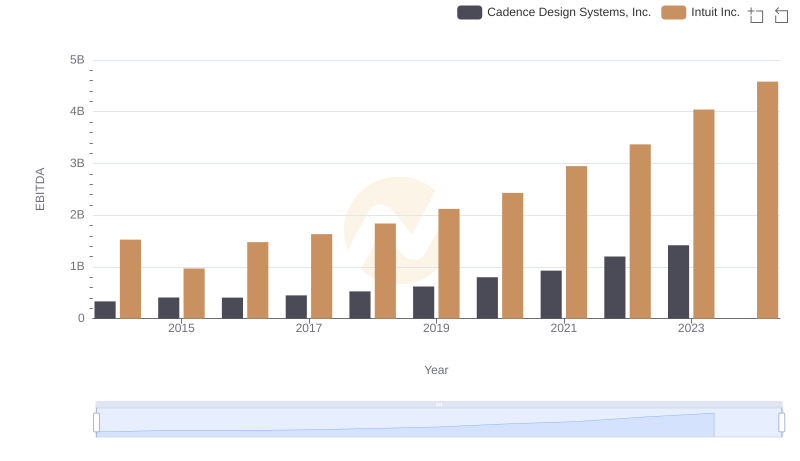Select the tallest Intuit bar for 2024

[x=767, y=200]
